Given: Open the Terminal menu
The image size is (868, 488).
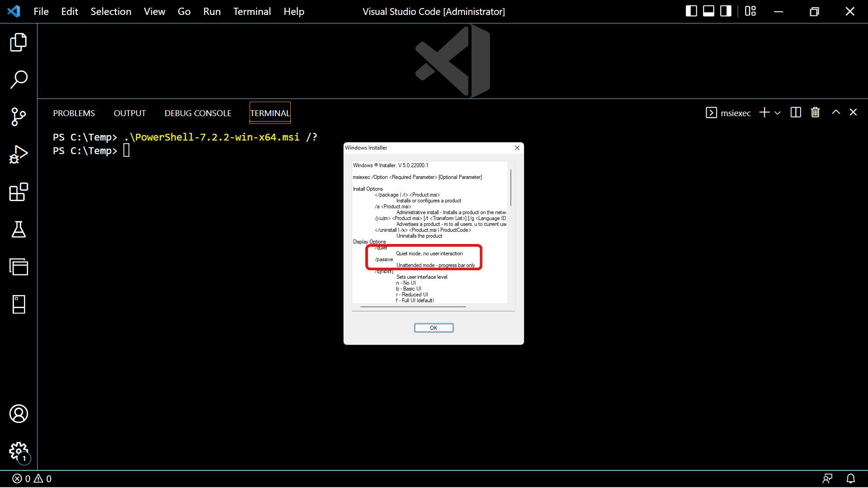Looking at the screenshot, I should click(x=252, y=11).
